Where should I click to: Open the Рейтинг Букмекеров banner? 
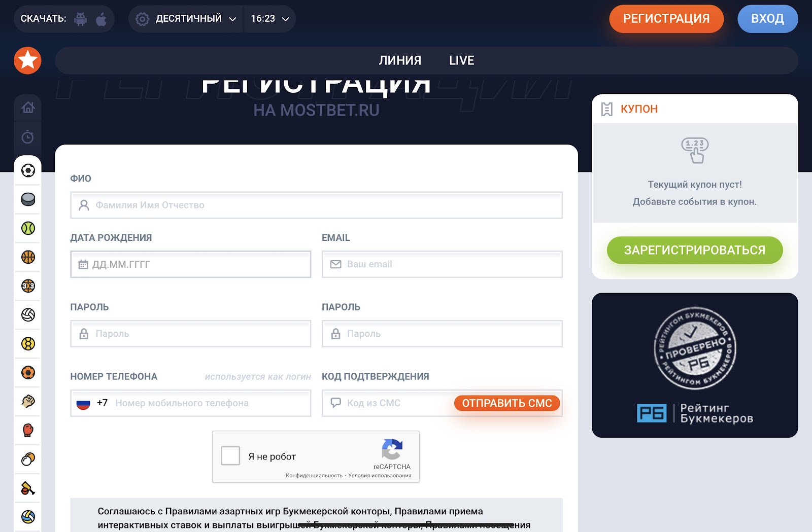[695, 365]
